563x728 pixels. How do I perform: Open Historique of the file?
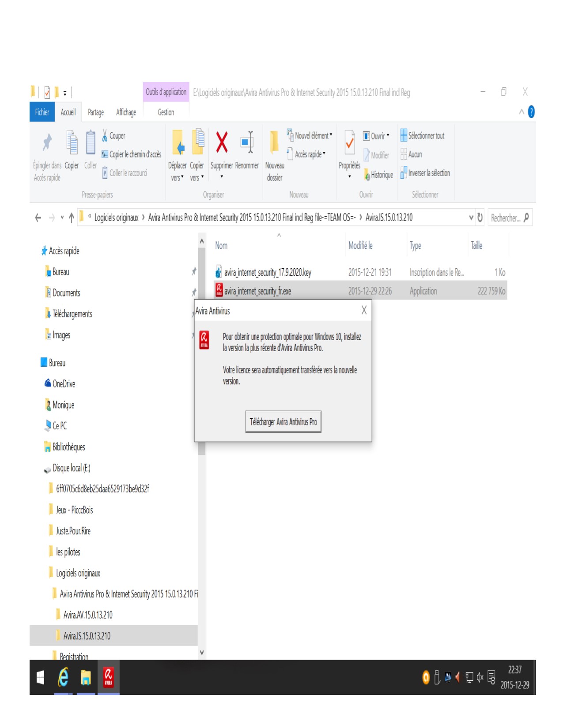(378, 175)
